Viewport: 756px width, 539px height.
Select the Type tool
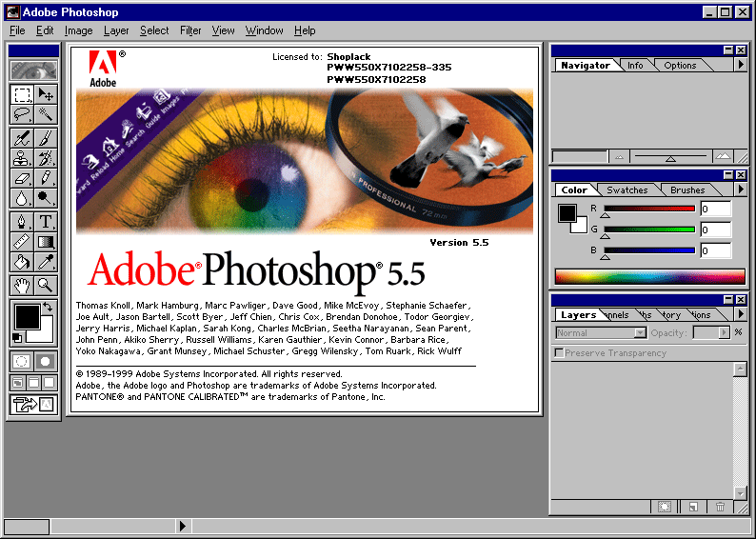[x=46, y=222]
